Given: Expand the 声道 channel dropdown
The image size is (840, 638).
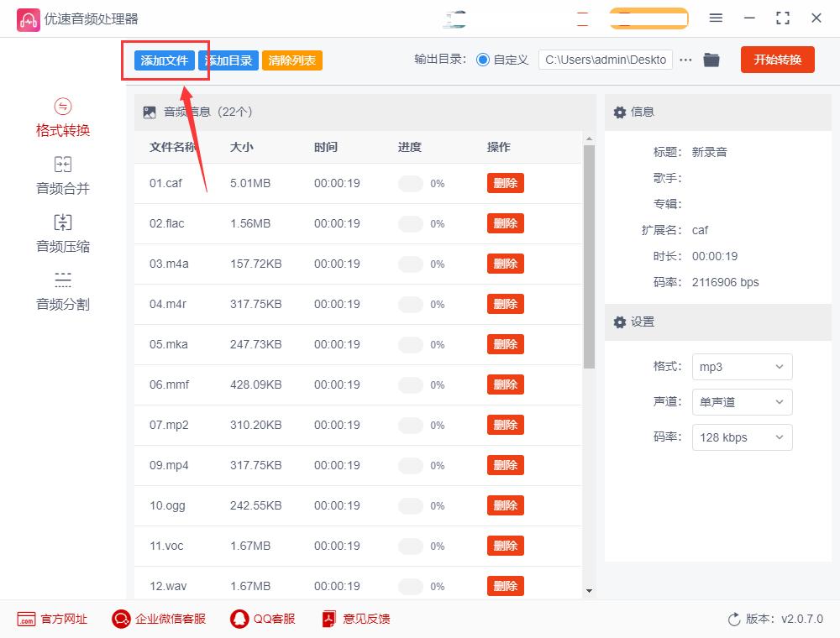Looking at the screenshot, I should (x=742, y=402).
